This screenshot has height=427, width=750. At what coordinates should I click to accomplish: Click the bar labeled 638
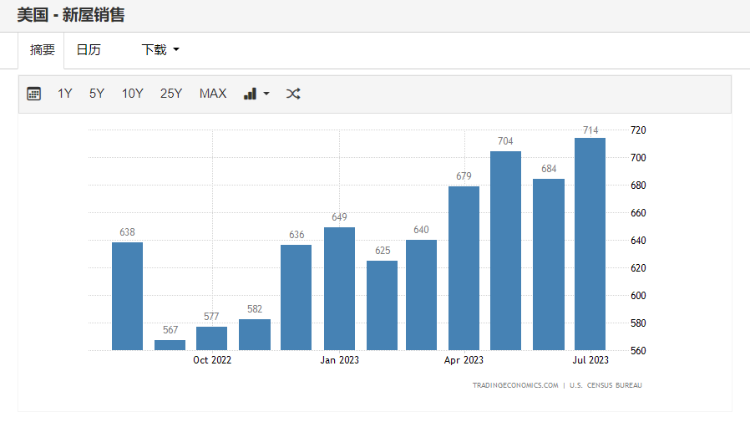tap(127, 296)
